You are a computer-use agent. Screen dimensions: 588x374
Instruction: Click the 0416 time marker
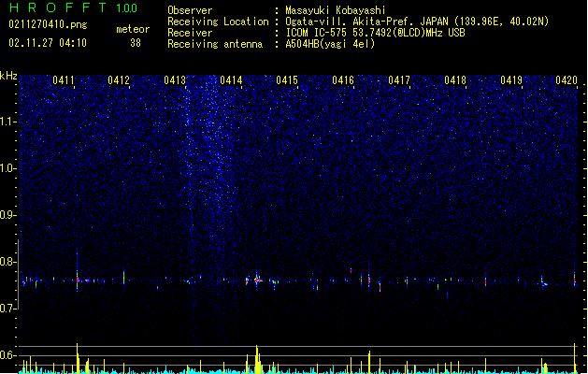[x=343, y=80]
